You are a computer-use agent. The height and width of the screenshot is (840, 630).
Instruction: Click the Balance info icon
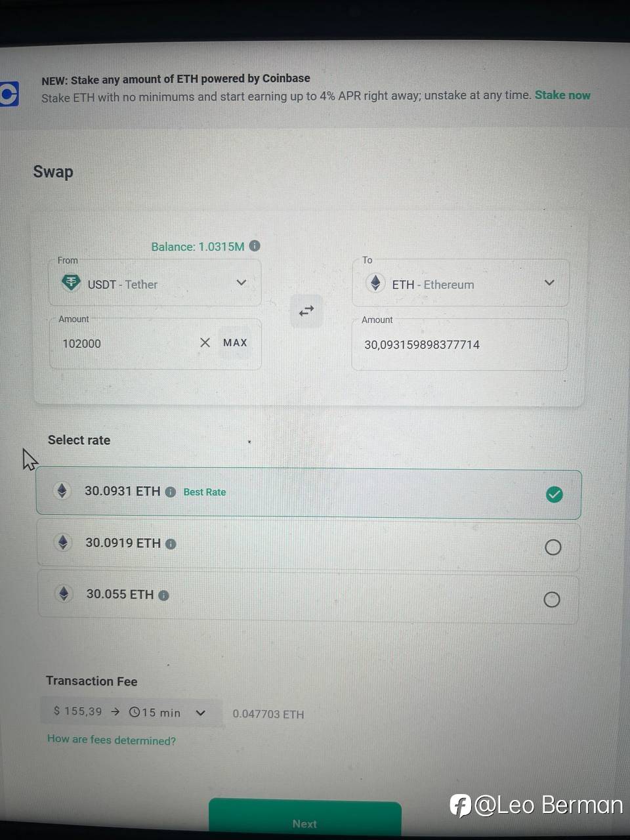tap(255, 245)
